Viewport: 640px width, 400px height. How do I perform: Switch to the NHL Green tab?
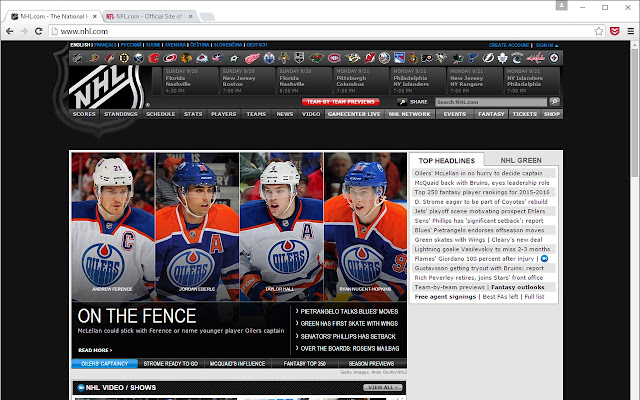point(521,160)
